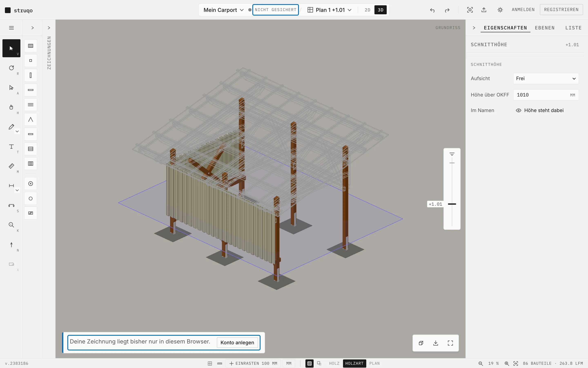
Task: Open the Eigenschaften tab
Action: [505, 28]
